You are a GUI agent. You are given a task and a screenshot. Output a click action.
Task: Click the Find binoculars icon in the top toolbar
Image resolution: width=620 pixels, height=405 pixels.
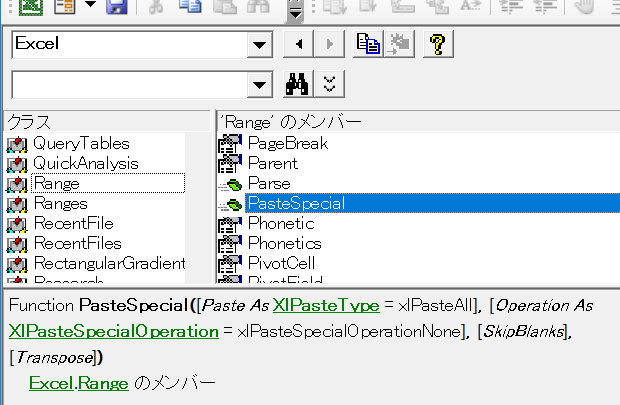tap(258, 6)
